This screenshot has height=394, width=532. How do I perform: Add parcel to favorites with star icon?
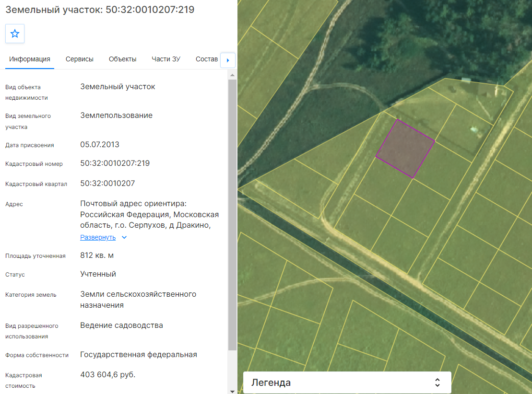coord(14,34)
